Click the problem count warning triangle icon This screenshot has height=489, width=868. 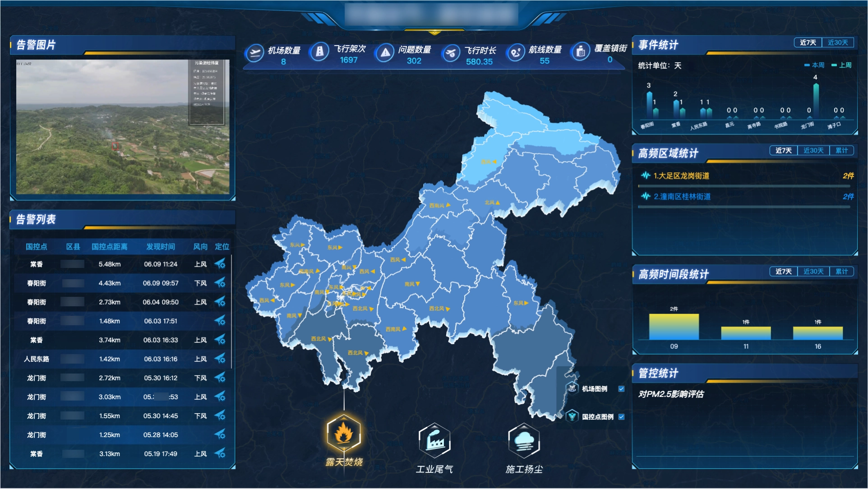pyautogui.click(x=385, y=53)
